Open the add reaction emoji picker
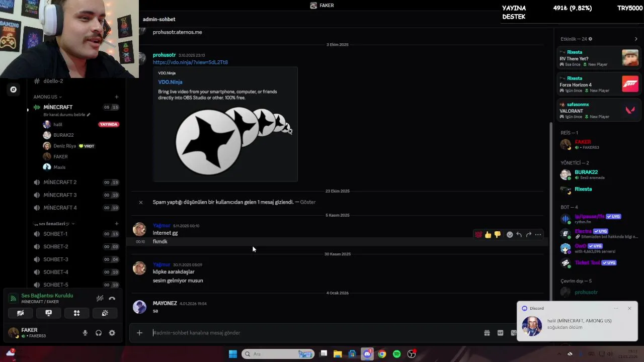The image size is (644, 362). click(x=510, y=235)
